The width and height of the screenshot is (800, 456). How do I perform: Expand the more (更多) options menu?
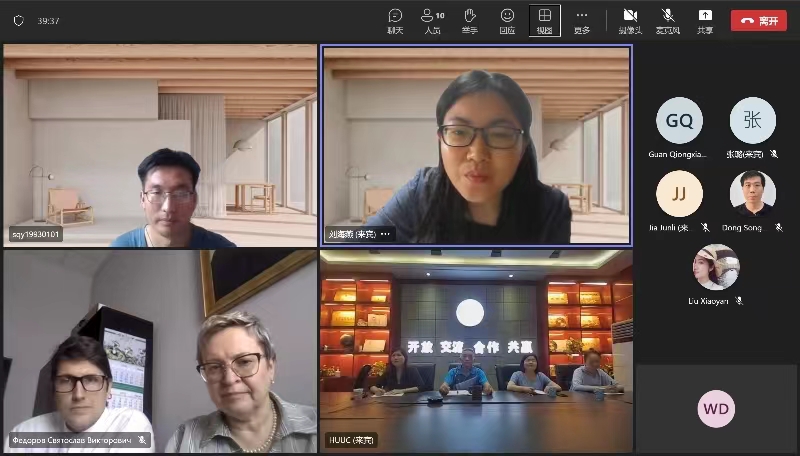point(582,19)
